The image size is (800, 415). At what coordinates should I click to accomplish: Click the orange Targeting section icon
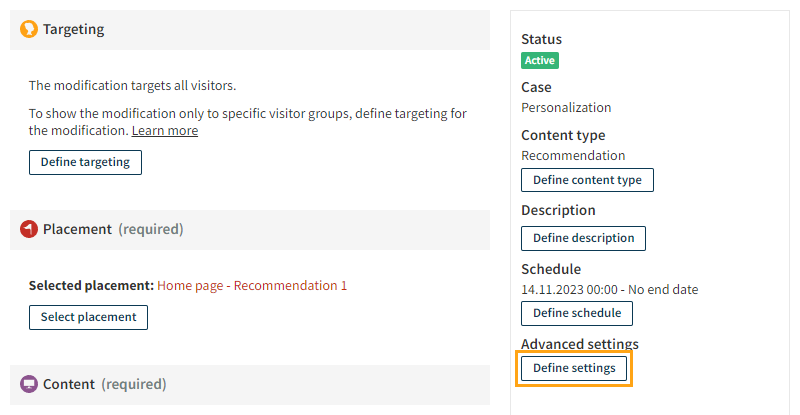[29, 30]
